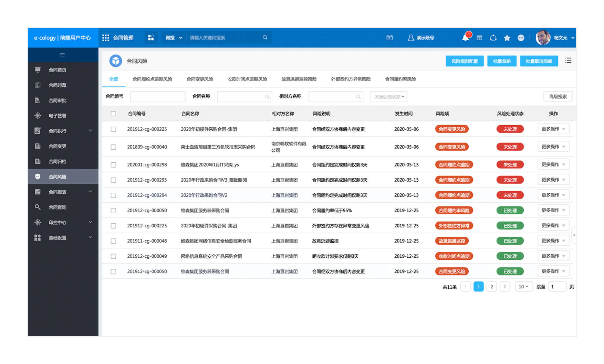Expand the 印控中心 sidebar submenu
604x364 pixels.
coord(91,222)
